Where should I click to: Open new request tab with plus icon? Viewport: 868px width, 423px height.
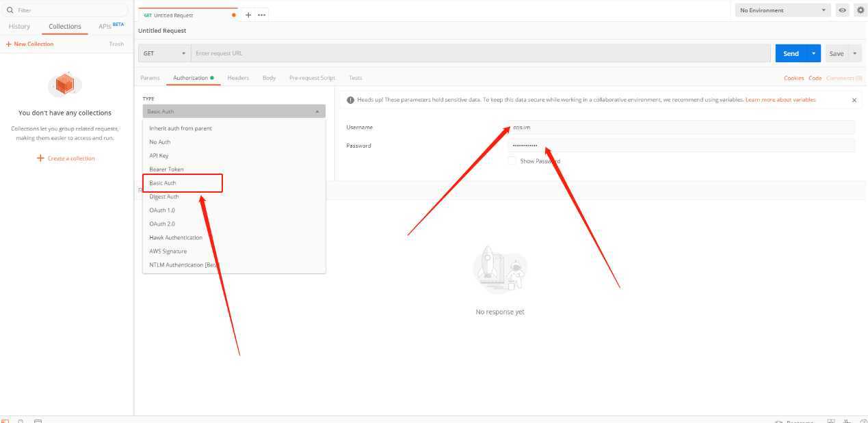[248, 15]
